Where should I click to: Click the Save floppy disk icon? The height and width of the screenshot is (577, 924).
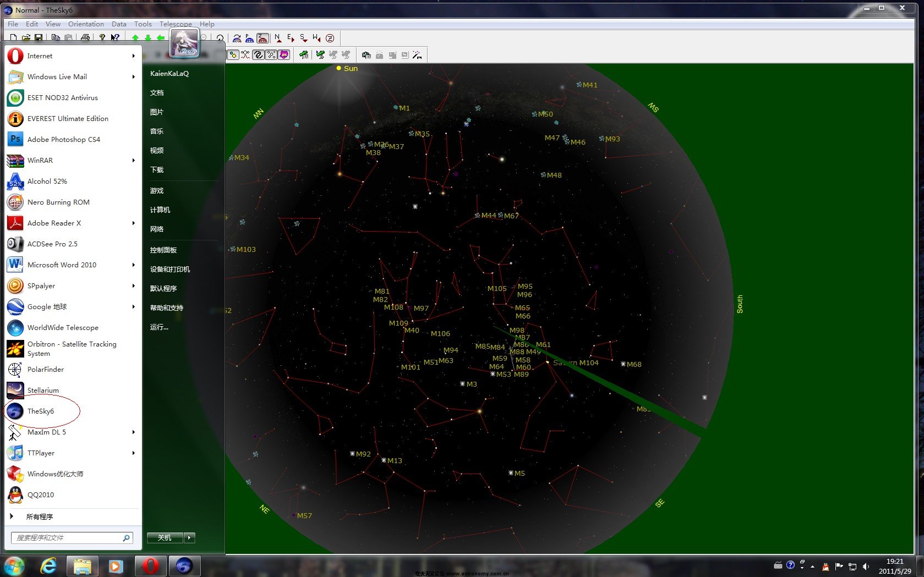coord(39,38)
